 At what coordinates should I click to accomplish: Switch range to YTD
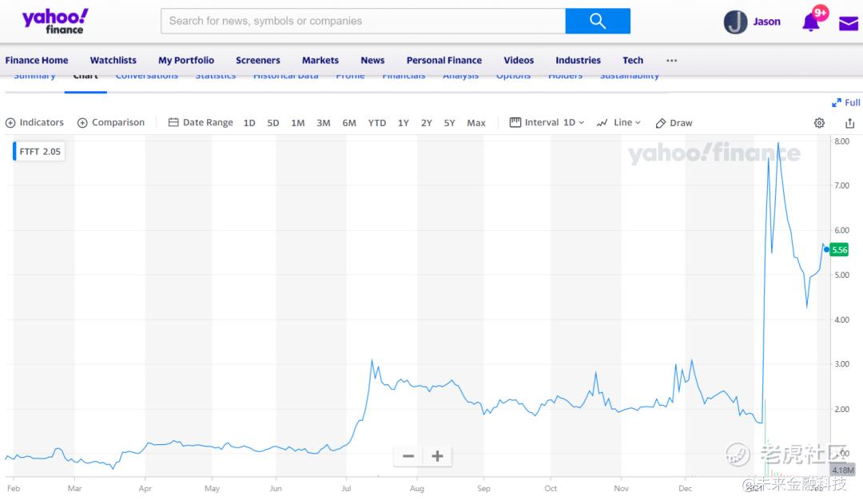click(x=377, y=123)
